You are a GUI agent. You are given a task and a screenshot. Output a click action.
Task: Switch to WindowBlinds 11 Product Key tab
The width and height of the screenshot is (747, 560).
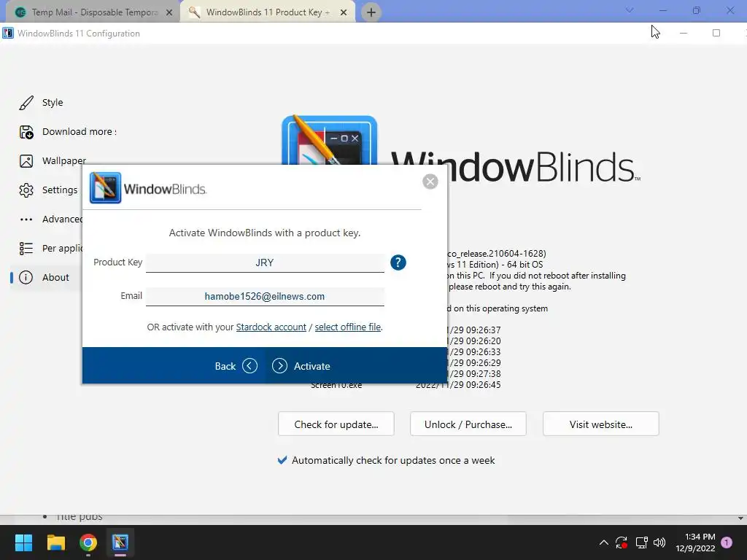click(267, 12)
